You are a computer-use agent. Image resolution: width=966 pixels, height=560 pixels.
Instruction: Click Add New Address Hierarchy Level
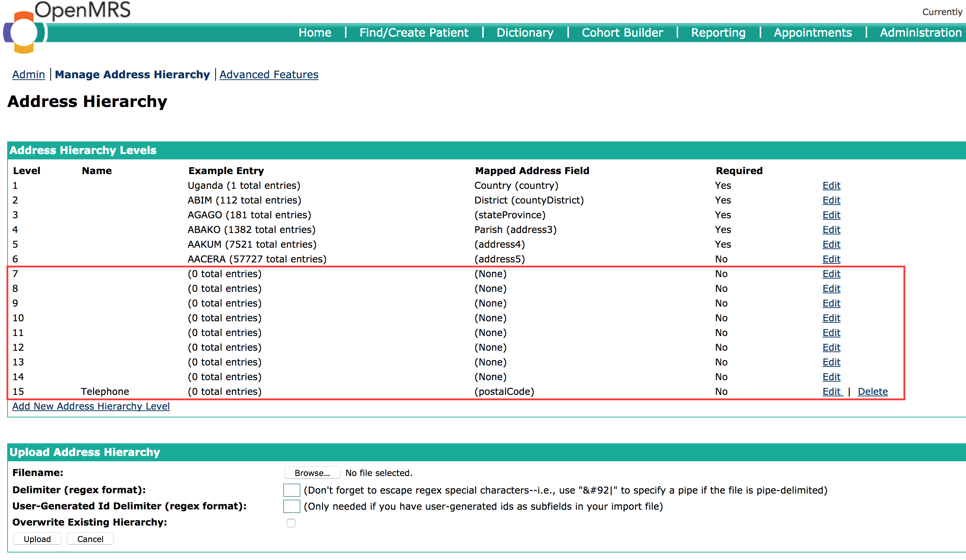click(91, 406)
